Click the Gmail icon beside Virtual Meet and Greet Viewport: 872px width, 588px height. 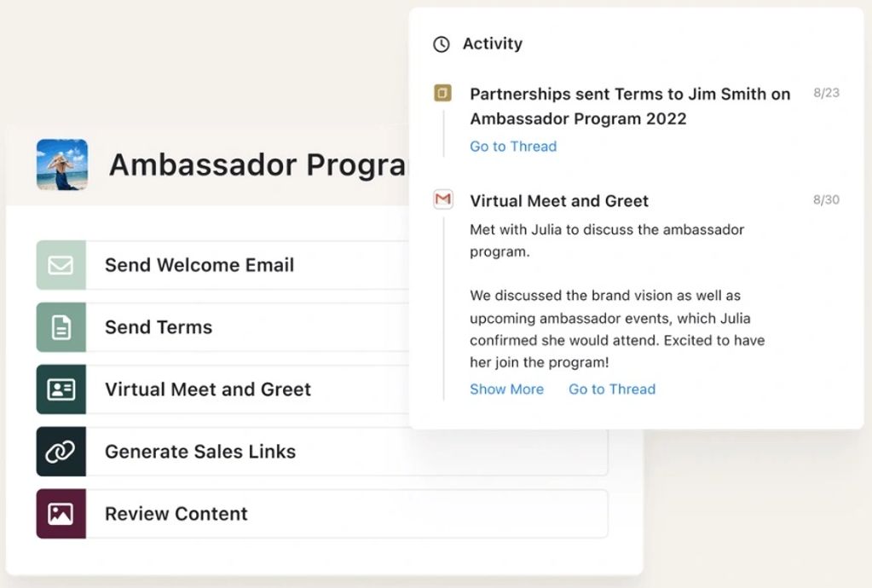pos(442,200)
